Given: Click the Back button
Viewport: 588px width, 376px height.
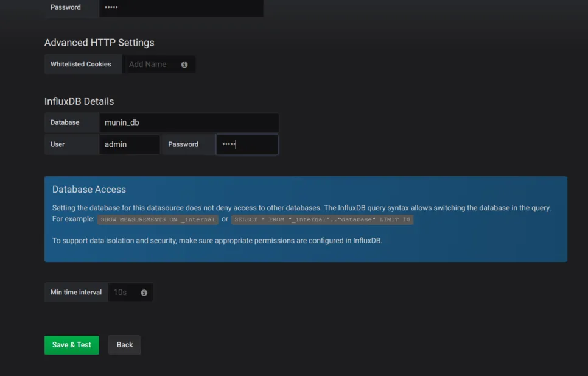Looking at the screenshot, I should pos(125,345).
